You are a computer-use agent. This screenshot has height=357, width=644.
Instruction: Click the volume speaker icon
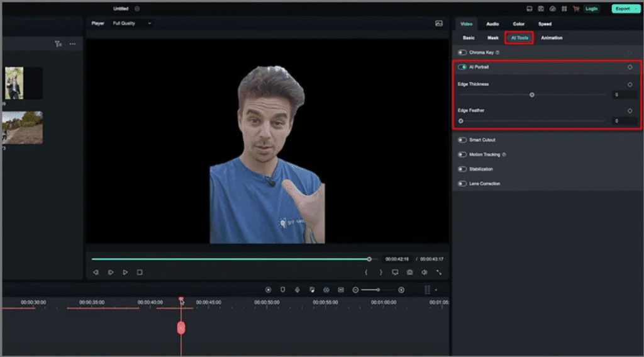tap(425, 272)
